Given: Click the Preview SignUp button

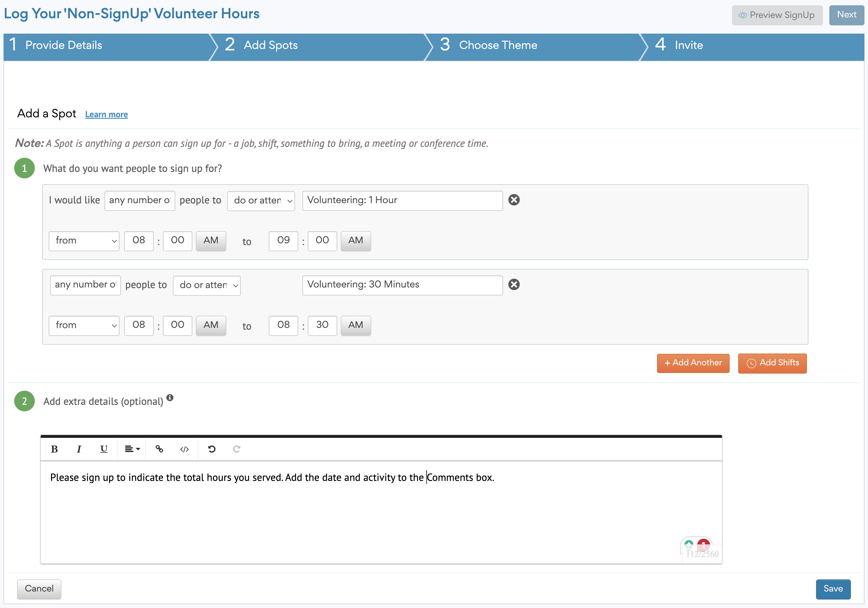Looking at the screenshot, I should pyautogui.click(x=777, y=15).
